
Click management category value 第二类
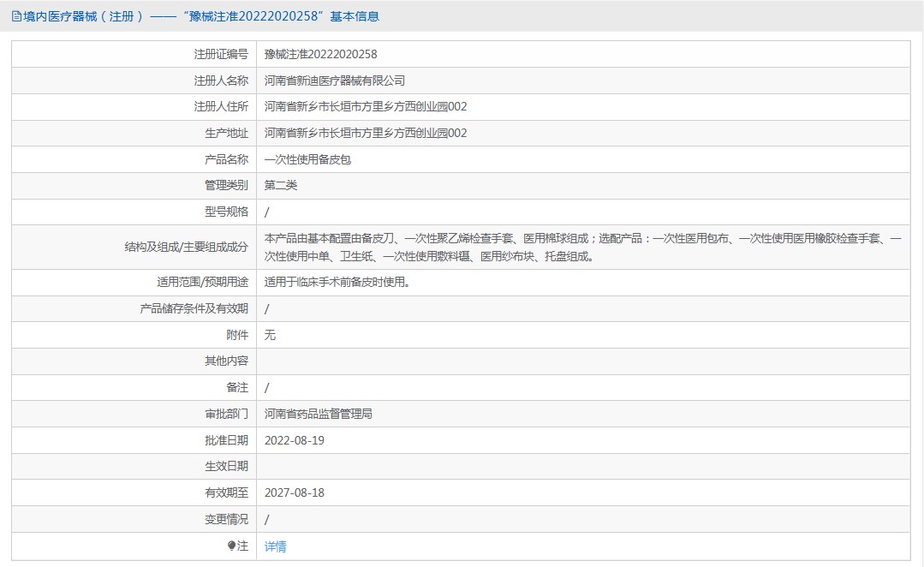(281, 185)
